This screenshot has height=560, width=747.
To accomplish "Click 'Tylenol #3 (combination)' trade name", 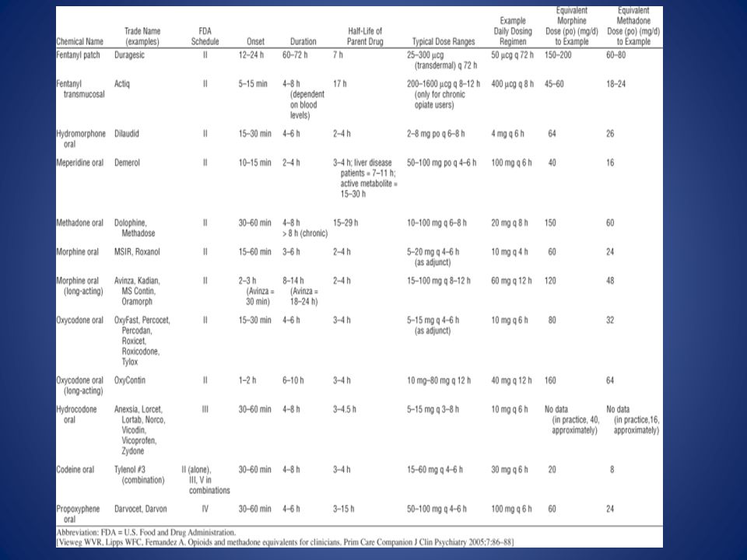I will click(139, 474).
